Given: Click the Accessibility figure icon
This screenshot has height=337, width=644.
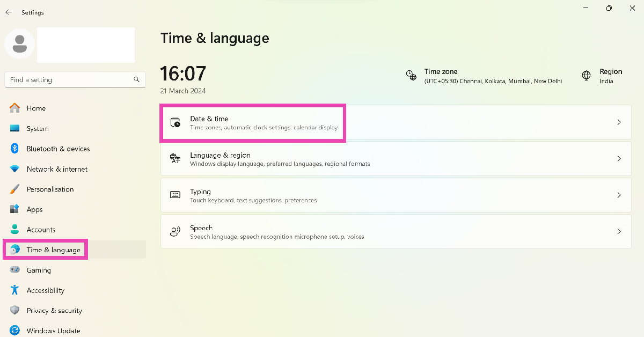Looking at the screenshot, I should 15,290.
